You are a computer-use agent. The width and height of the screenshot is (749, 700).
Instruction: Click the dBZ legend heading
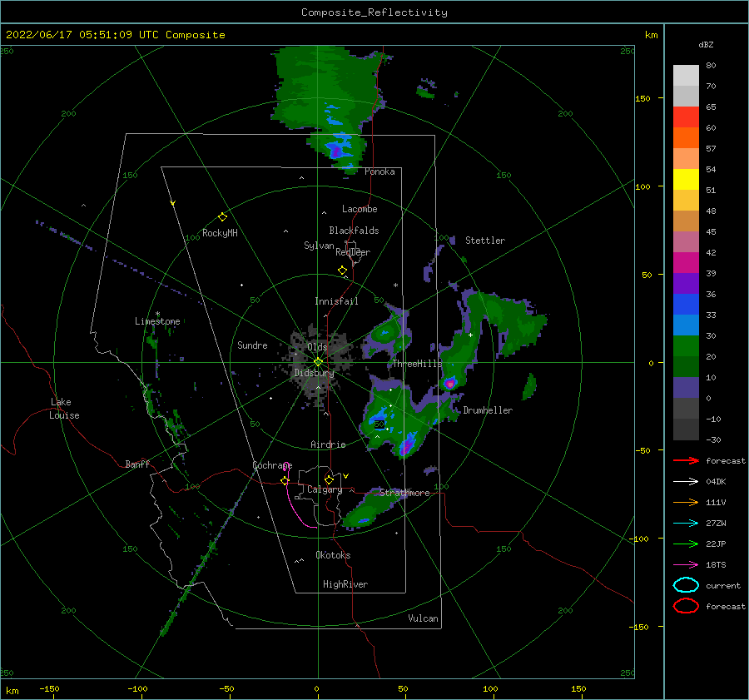pyautogui.click(x=706, y=44)
